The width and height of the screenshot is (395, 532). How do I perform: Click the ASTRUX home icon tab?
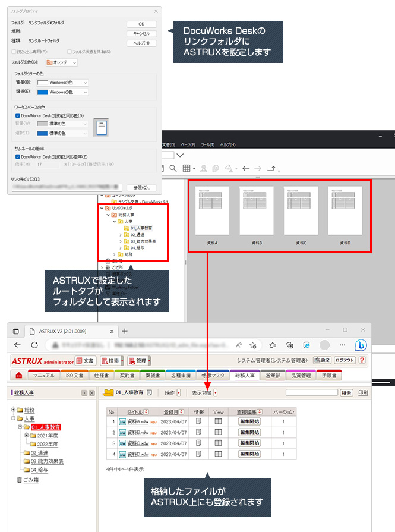pyautogui.click(x=19, y=375)
